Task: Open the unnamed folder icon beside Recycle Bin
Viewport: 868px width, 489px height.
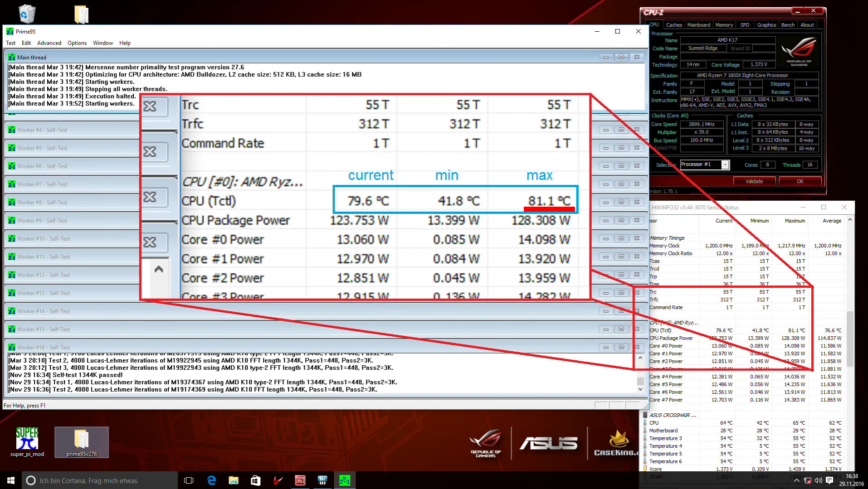Action: tap(81, 14)
